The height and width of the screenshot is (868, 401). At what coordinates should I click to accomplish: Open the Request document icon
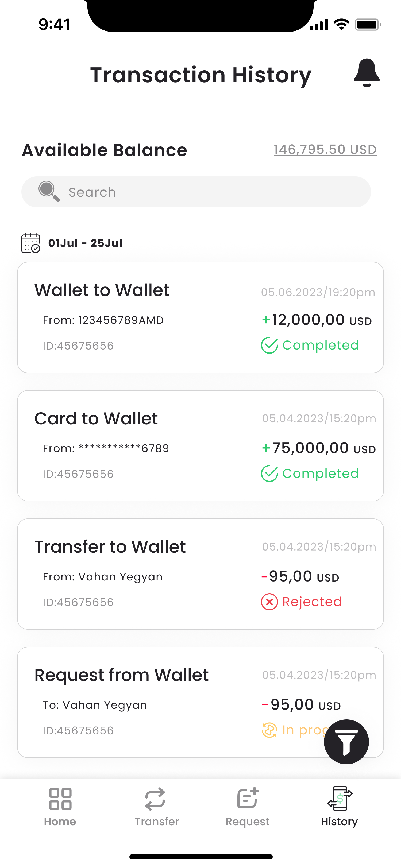click(x=248, y=798)
